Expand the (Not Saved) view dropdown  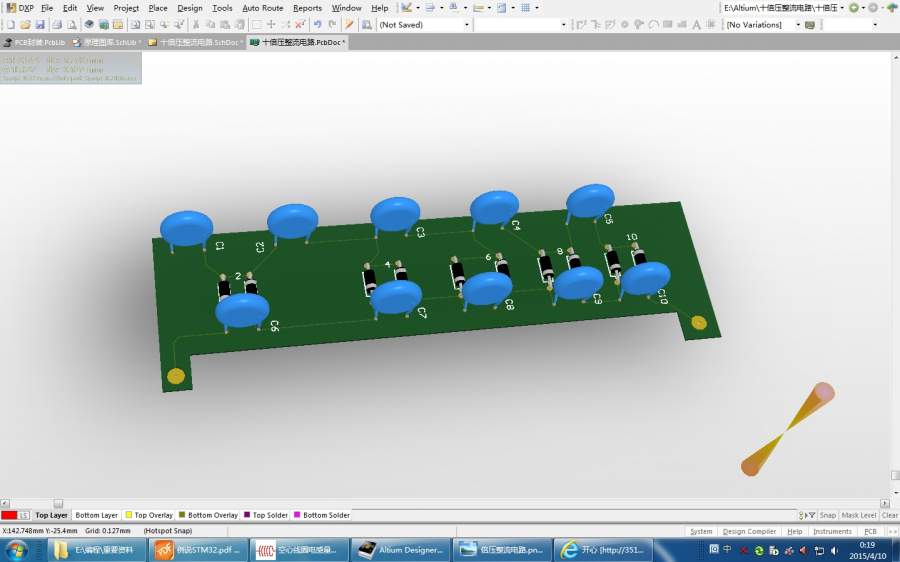tap(466, 24)
